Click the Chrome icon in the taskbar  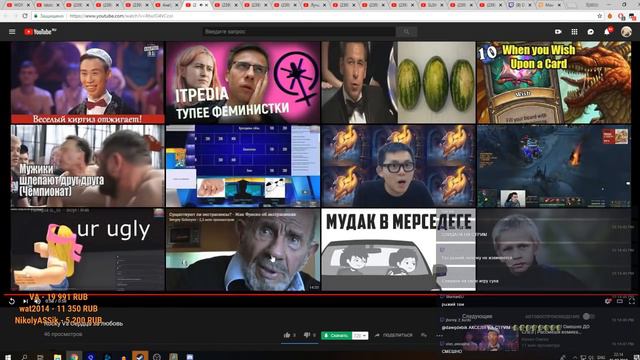tap(74, 357)
